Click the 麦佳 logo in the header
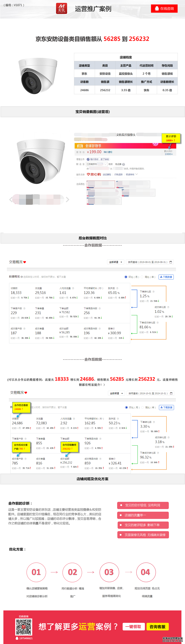 click(x=61, y=8)
